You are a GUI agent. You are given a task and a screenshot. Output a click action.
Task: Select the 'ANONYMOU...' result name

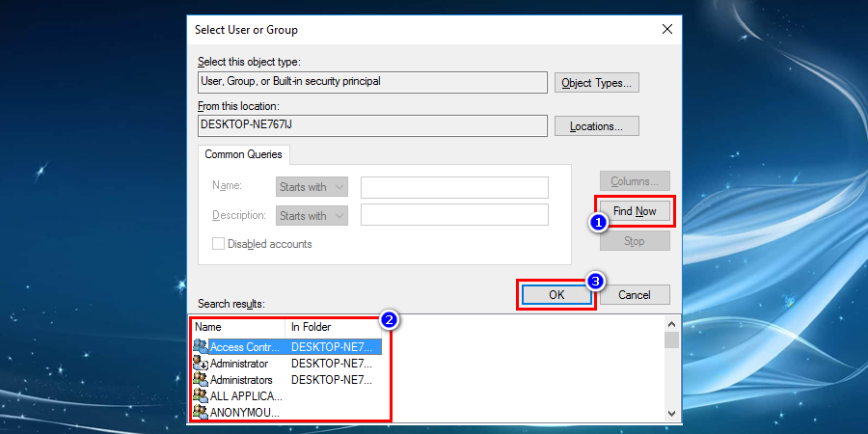[x=245, y=413]
